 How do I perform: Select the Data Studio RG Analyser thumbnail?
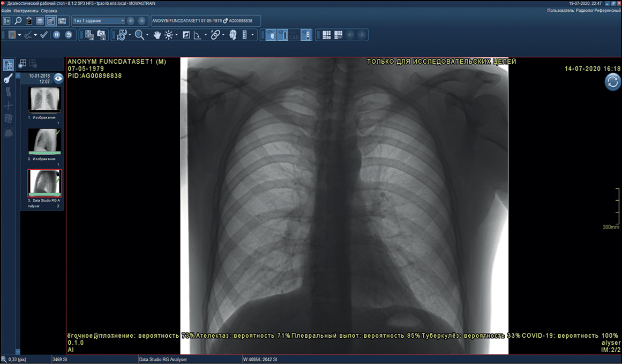click(44, 183)
